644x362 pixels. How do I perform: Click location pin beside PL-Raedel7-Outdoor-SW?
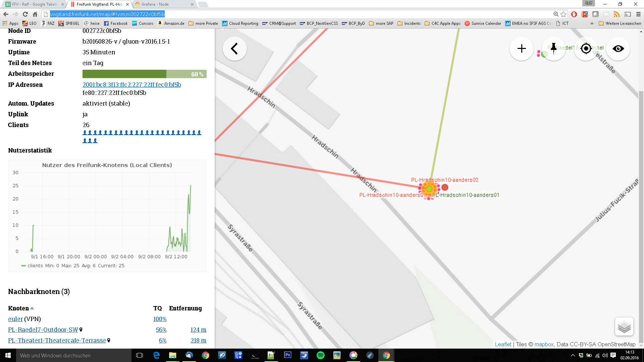(x=81, y=330)
